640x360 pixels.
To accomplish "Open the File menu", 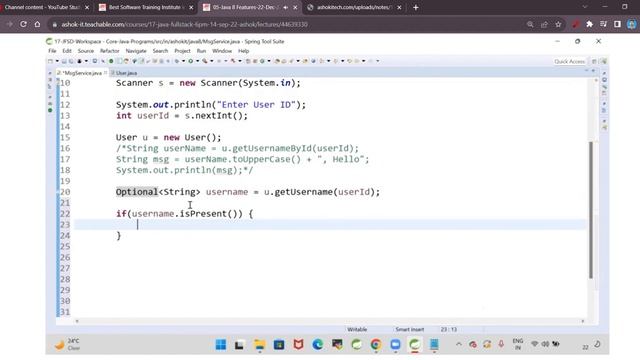I will (52, 51).
